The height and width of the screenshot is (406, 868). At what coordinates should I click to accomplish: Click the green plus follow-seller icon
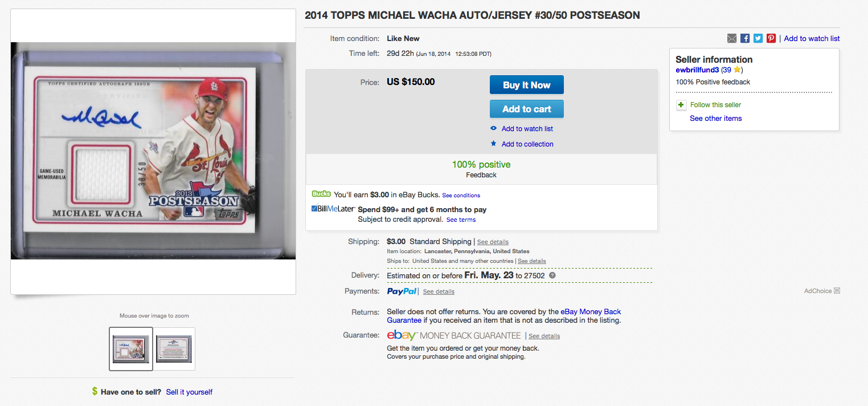click(x=681, y=105)
